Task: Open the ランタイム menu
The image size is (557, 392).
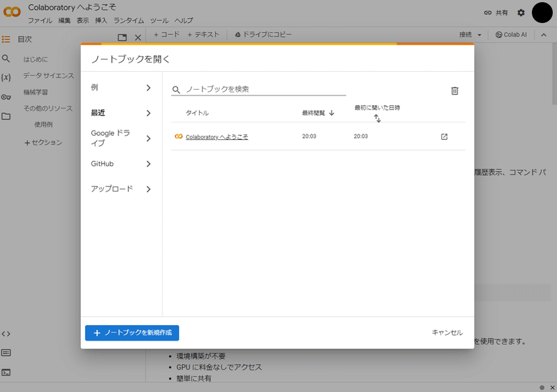Action: (129, 21)
